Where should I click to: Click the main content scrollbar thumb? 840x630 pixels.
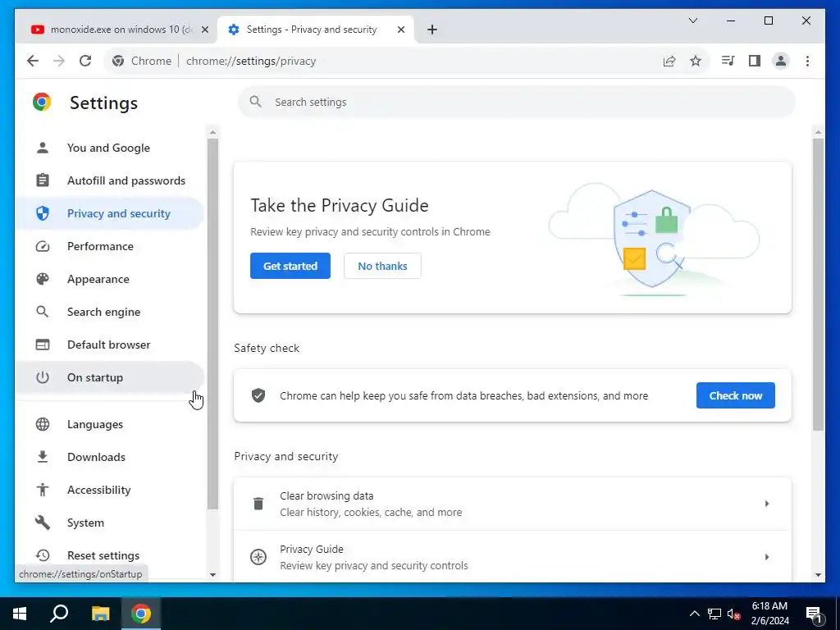point(818,284)
